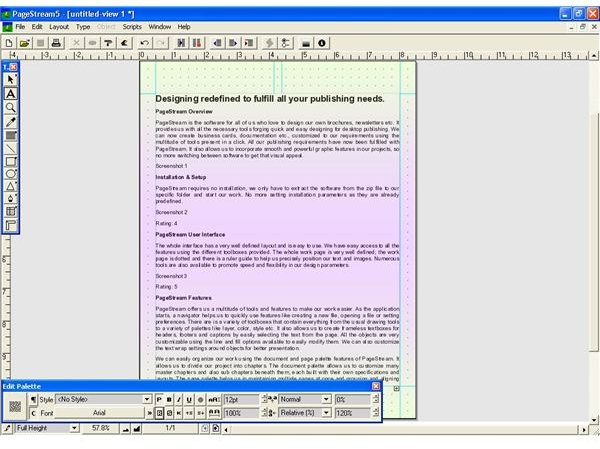
Task: Click the info circle toolbar icon
Action: [x=322, y=43]
